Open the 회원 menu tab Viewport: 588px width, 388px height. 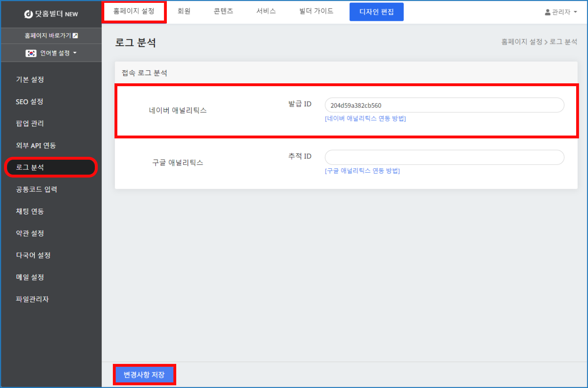(x=184, y=11)
